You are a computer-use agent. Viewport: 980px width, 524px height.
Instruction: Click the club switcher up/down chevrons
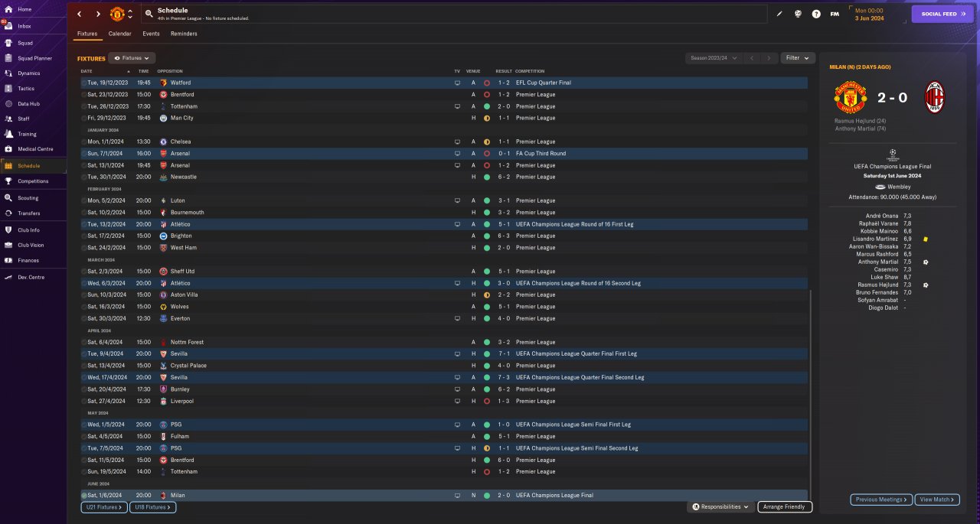click(130, 14)
